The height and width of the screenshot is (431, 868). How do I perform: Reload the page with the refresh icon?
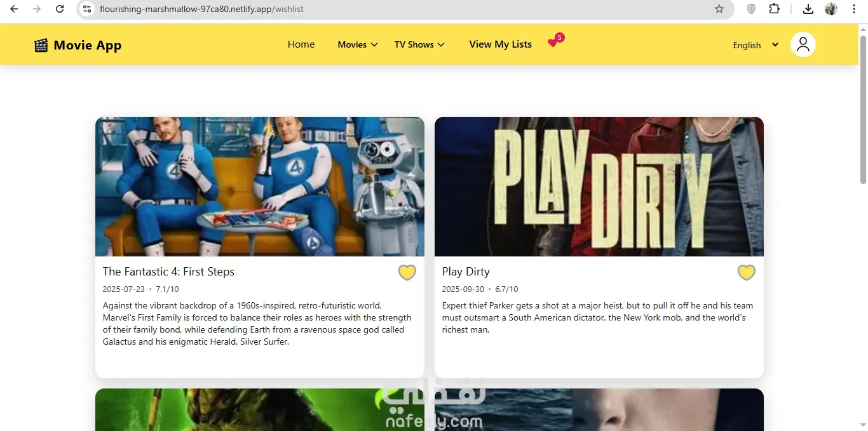60,9
